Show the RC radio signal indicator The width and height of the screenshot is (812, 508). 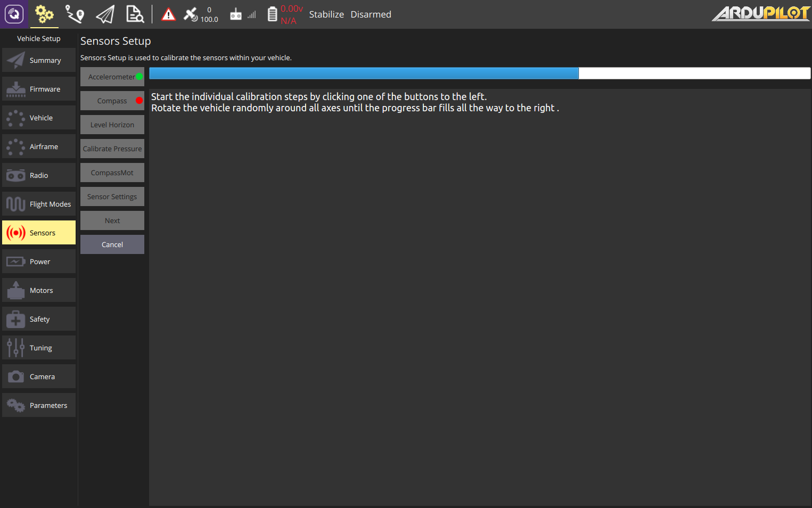pos(243,14)
